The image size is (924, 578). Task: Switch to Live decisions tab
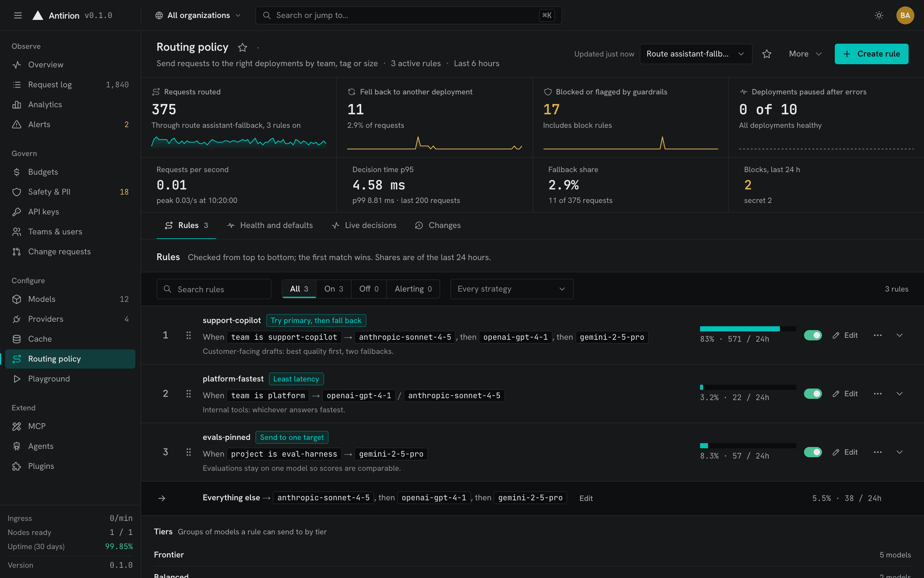[x=364, y=225]
